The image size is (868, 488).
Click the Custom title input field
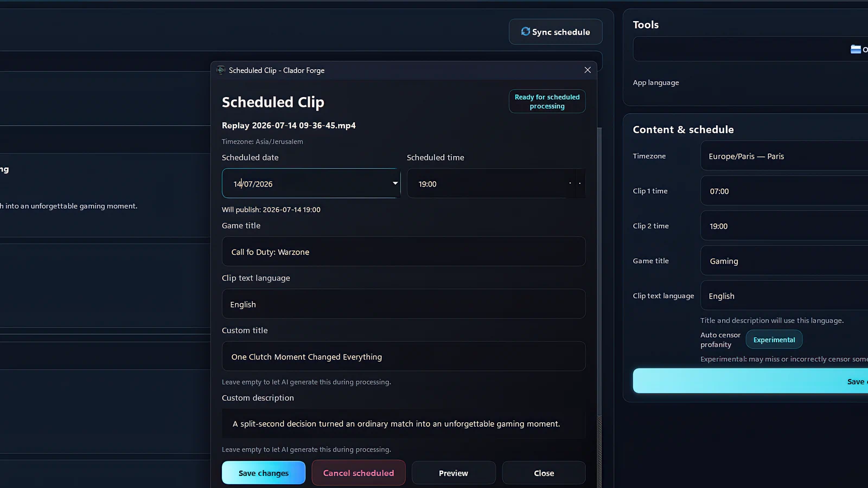click(404, 356)
